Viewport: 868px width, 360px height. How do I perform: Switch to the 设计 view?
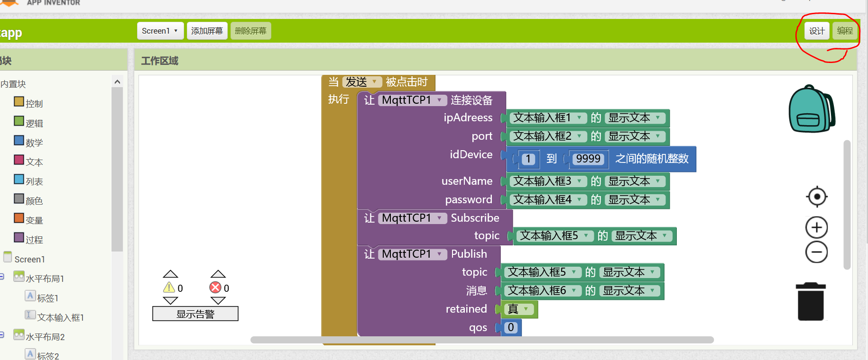click(x=817, y=31)
